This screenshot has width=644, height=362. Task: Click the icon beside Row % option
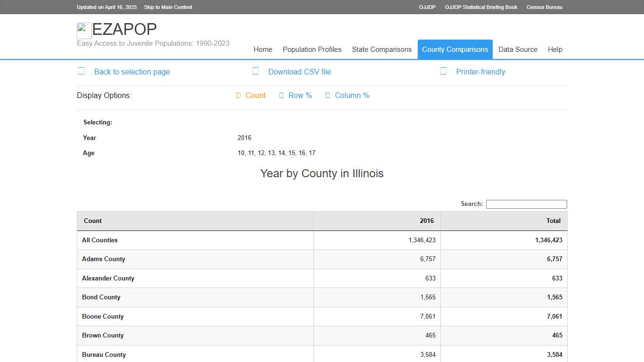pyautogui.click(x=281, y=95)
